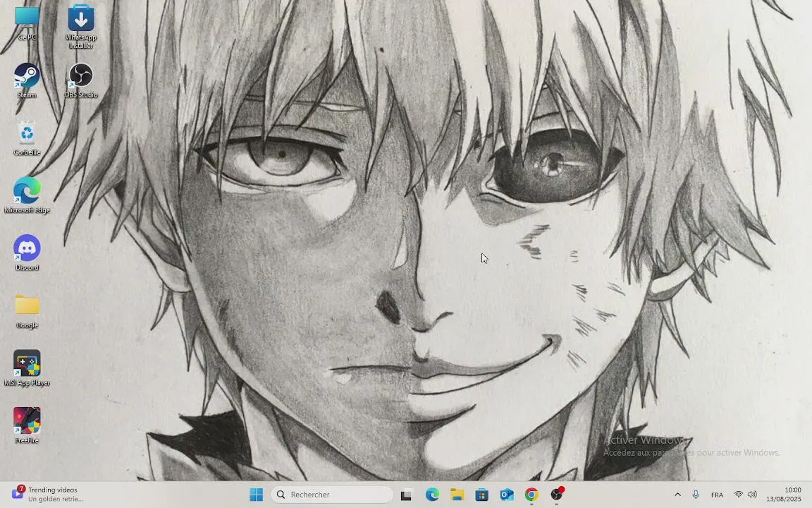Select the OBS Studio desktop shortcut

coord(81,80)
